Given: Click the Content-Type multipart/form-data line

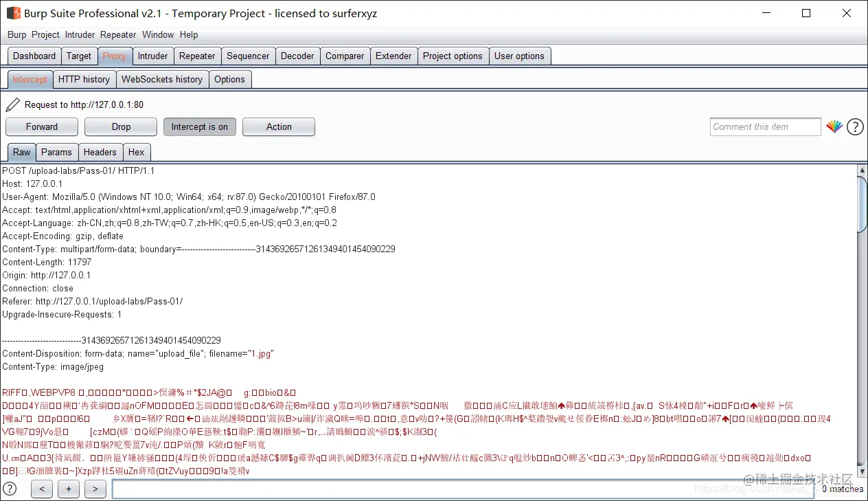Looking at the screenshot, I should click(x=198, y=249).
